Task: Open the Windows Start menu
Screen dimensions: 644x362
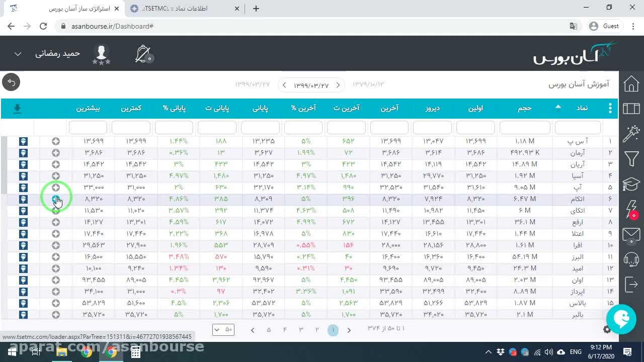Action: 12,352
